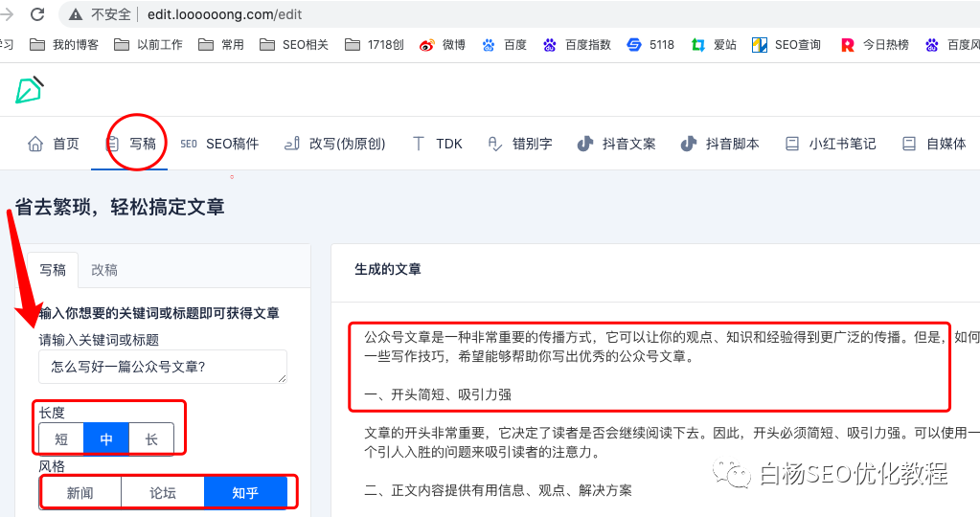Open the 小红书笔记 navigation item
Screen dimensions: 980x517
830,144
